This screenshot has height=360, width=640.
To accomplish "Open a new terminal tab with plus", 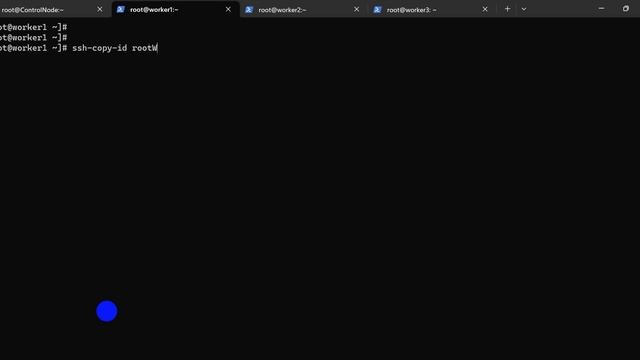I will 507,9.
